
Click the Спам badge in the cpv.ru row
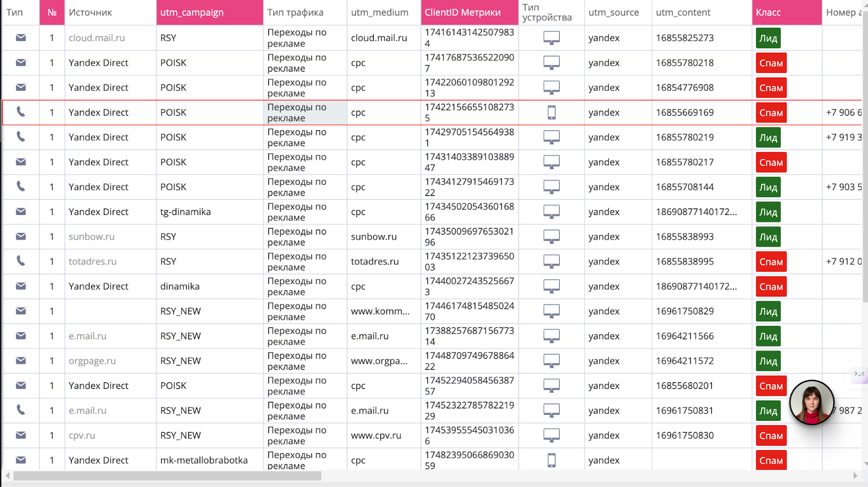(771, 436)
